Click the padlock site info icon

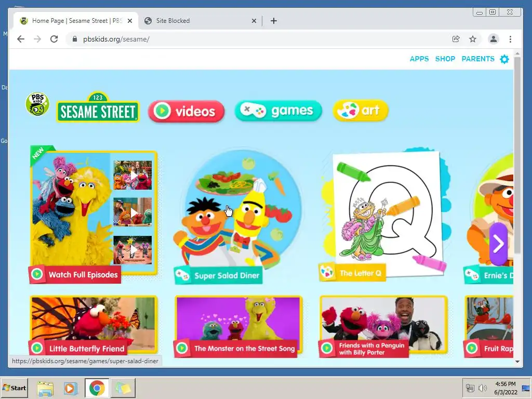[x=75, y=39]
